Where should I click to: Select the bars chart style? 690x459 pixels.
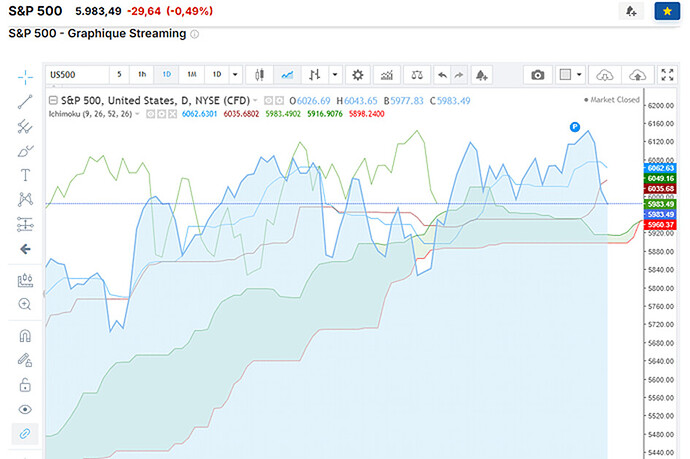coord(315,75)
